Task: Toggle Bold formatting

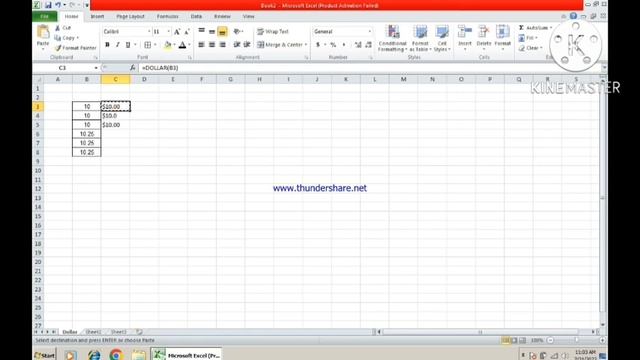Action: tap(107, 45)
